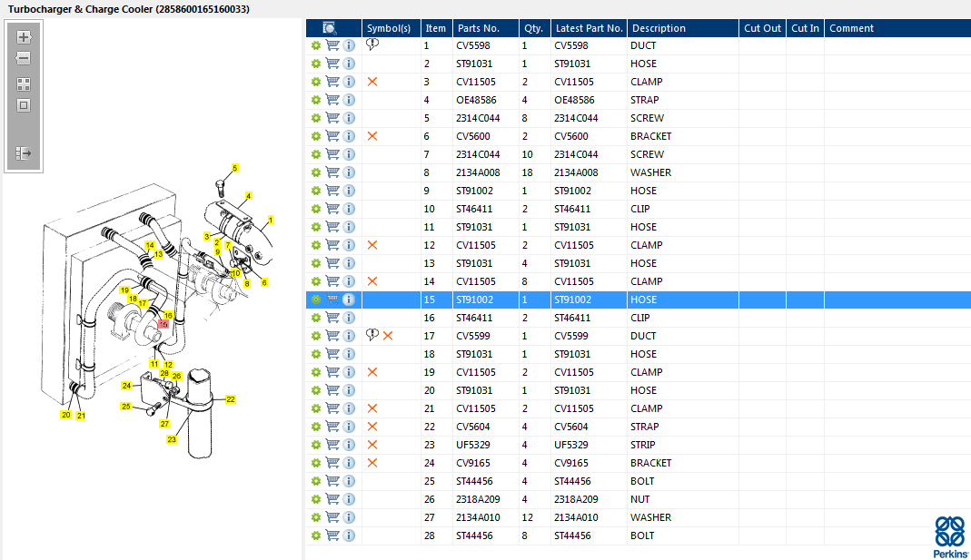Open info for item 1 DUCT CV5598

[x=350, y=45]
